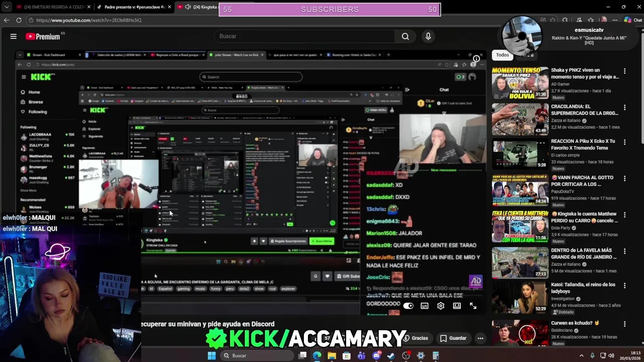Enable subtitles on the video player
The width and height of the screenshot is (644, 362).
pyautogui.click(x=424, y=306)
